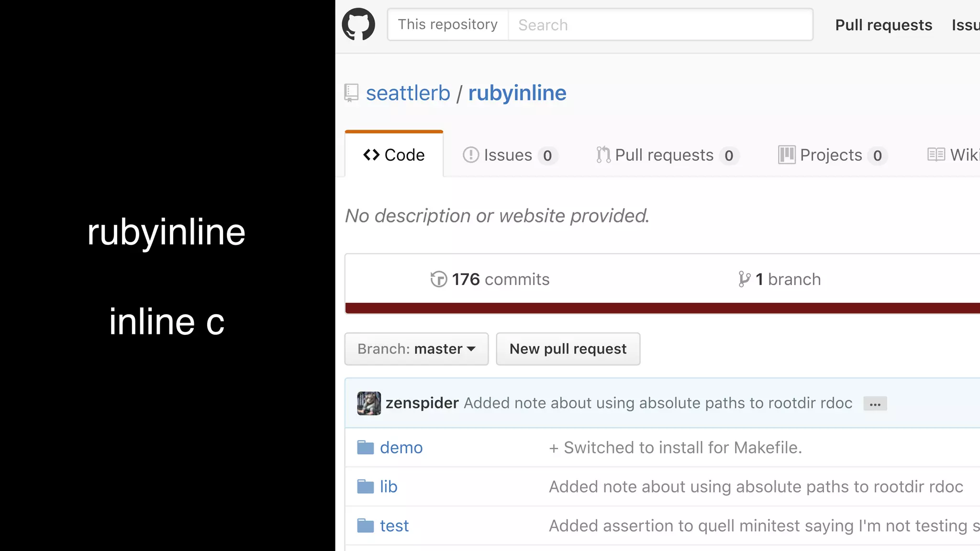Open the demo directory link
The height and width of the screenshot is (551, 980).
click(401, 448)
